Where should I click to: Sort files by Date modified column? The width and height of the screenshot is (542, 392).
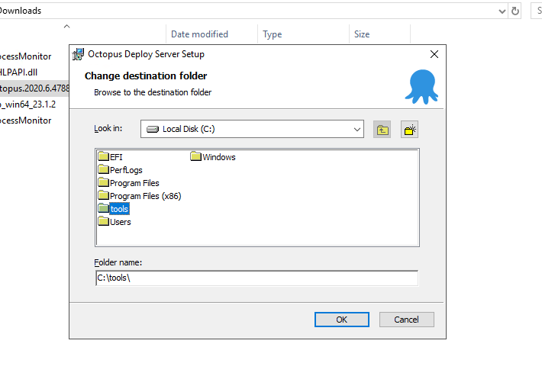199,34
